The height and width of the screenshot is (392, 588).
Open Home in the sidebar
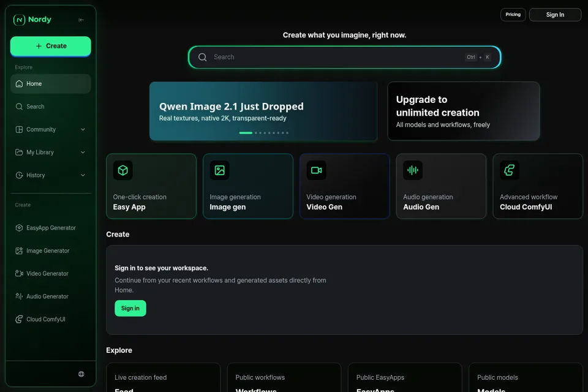(51, 84)
